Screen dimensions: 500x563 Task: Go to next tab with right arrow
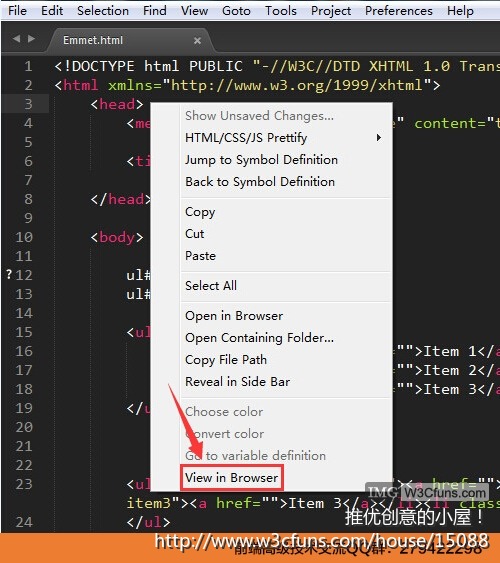pos(31,38)
